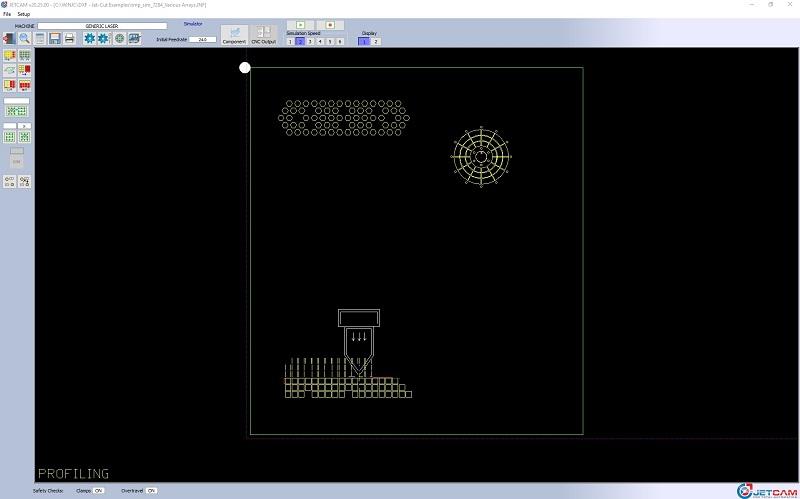
Task: Click the CNC Output button
Action: 263,35
